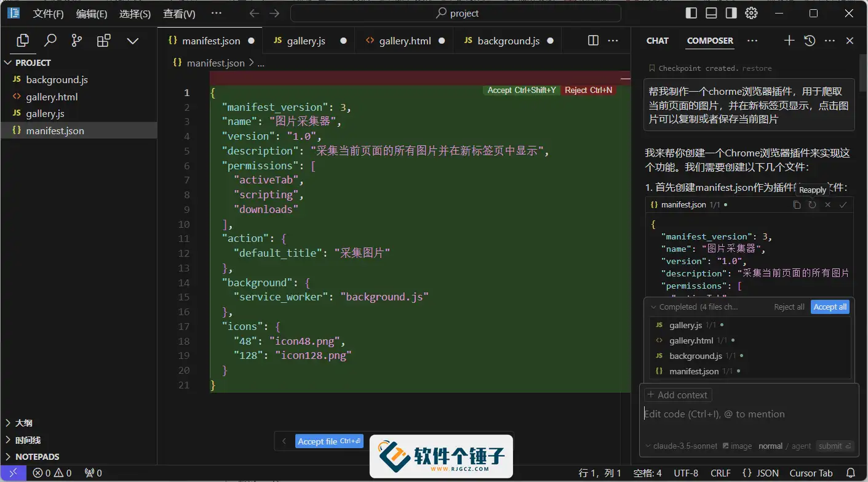Expand the 时间线 timeline section
Viewport: 868px width, 482px height.
point(79,440)
